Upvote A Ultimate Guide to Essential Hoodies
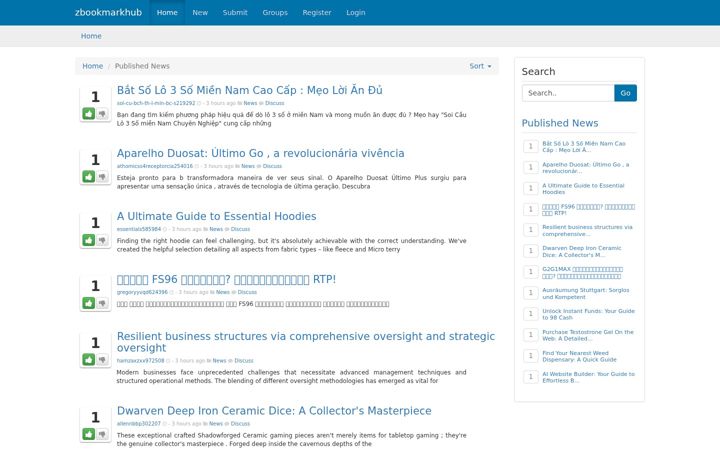Screen dimensions: 720x450 [x=89, y=240]
